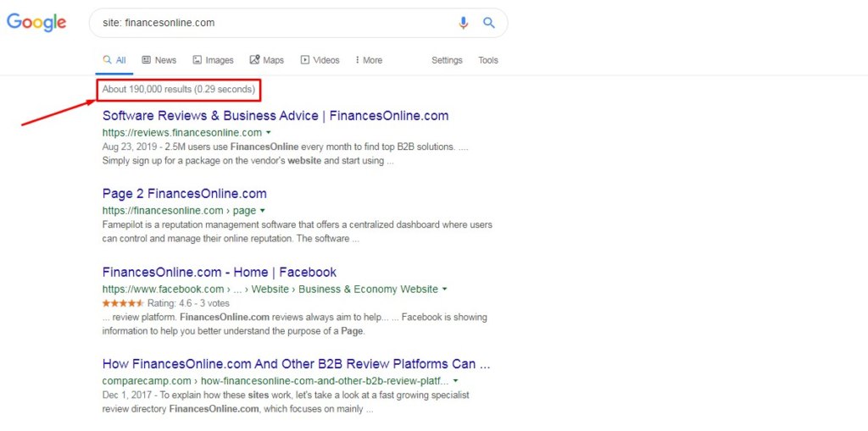This screenshot has width=868, height=431.
Task: Switch to the Videos tab
Action: point(320,60)
